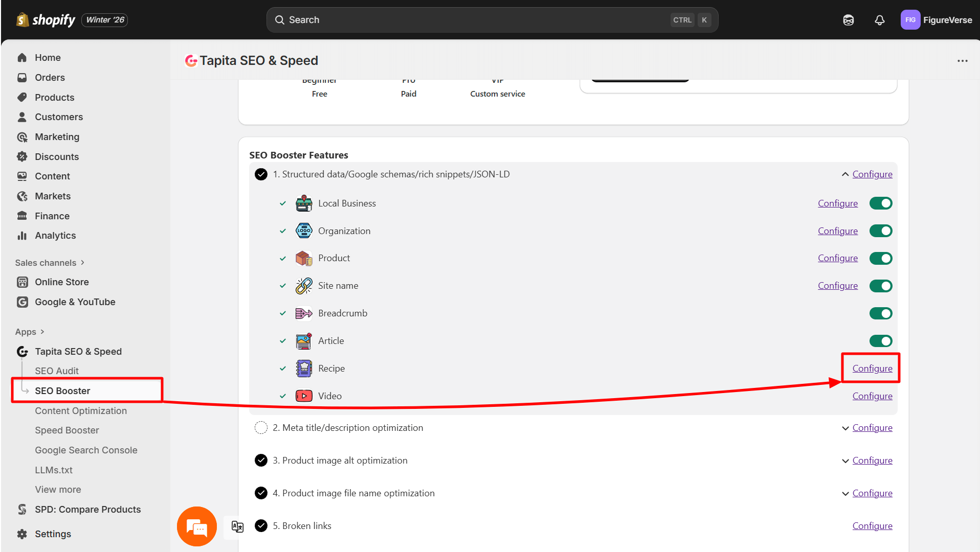Click the Video schema YouTube icon
This screenshot has width=980, height=552.
coord(303,396)
